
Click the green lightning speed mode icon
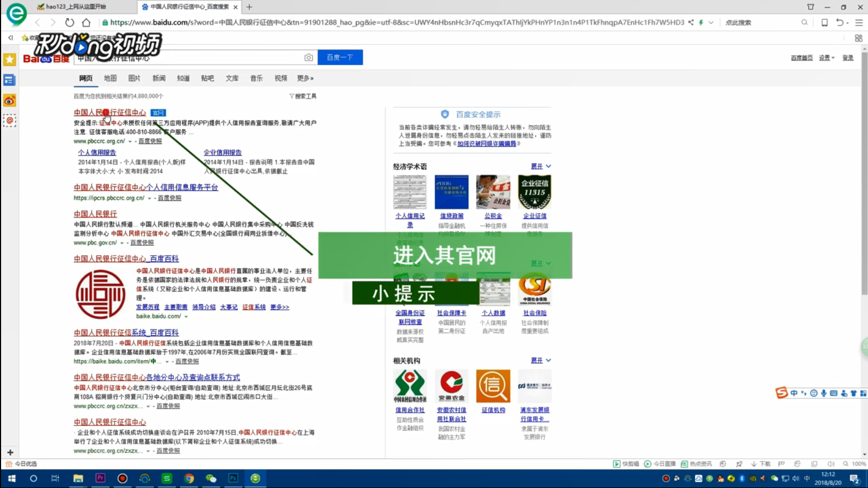pos(701,22)
